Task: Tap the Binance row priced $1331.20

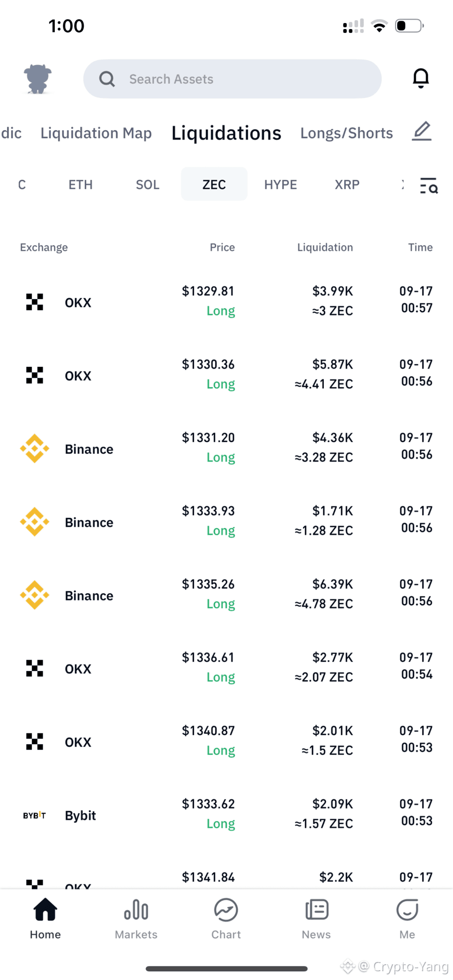Action: coord(226,448)
